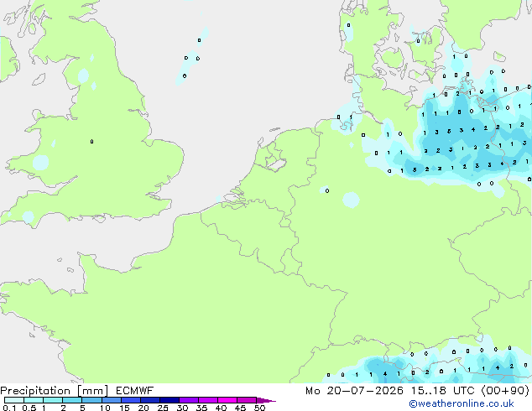532x411 pixels.
Task: Select the 20–25 mm legend color swatch
Action: pyautogui.click(x=150, y=400)
